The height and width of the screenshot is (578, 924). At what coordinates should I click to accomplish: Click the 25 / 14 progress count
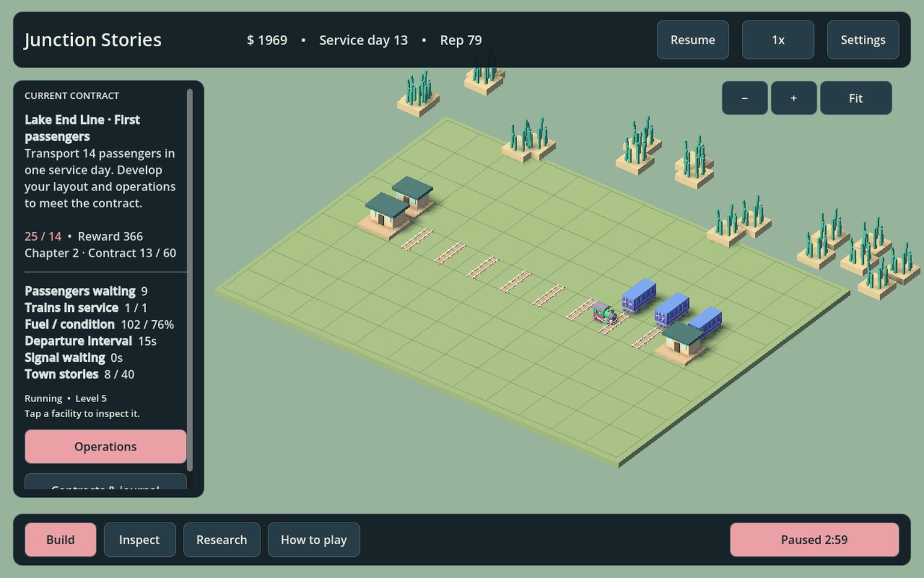pos(43,237)
